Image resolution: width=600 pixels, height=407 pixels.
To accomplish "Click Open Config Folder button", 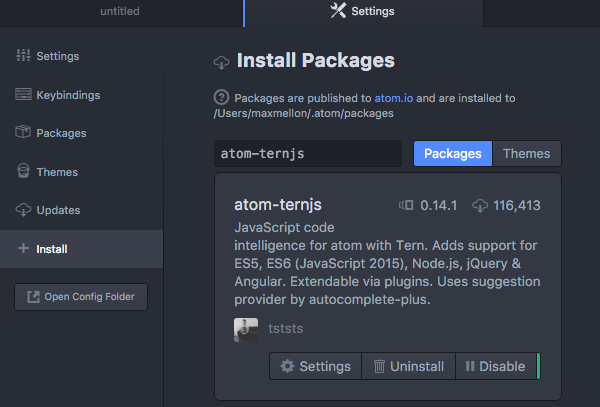I will (x=81, y=297).
